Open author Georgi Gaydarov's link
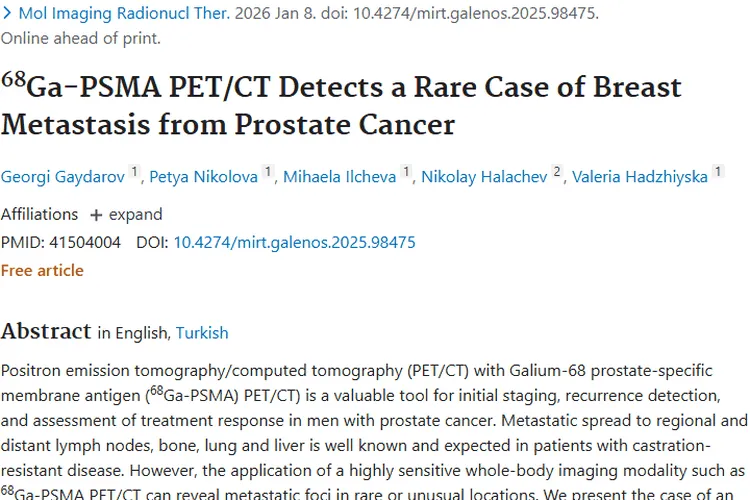The image size is (750, 500). tap(62, 177)
